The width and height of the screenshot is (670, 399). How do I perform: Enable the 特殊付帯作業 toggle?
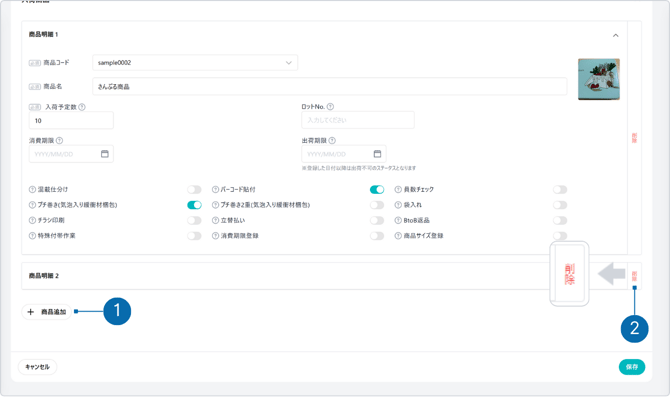[x=194, y=236]
